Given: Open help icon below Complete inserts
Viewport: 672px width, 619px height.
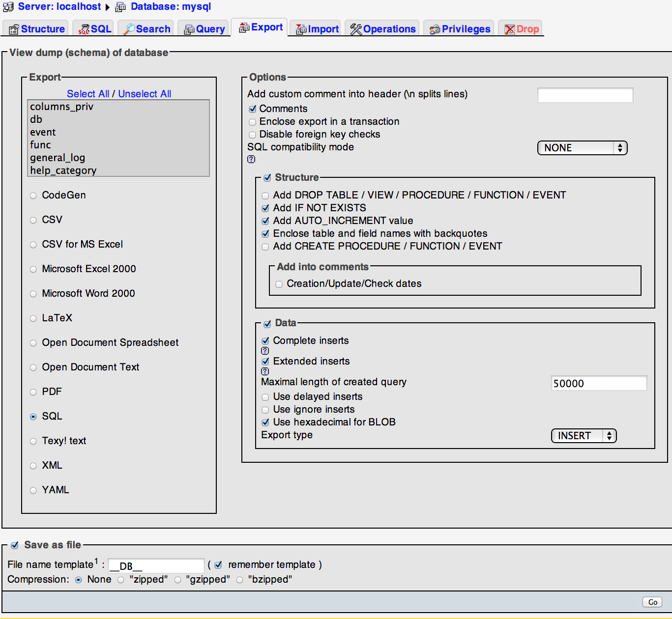Looking at the screenshot, I should click(265, 351).
